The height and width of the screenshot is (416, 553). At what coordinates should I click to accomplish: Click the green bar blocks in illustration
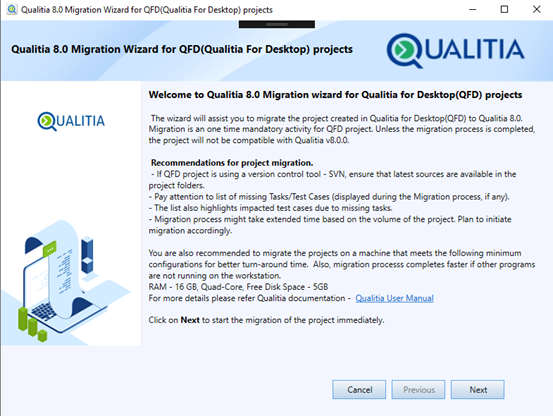tap(32, 324)
